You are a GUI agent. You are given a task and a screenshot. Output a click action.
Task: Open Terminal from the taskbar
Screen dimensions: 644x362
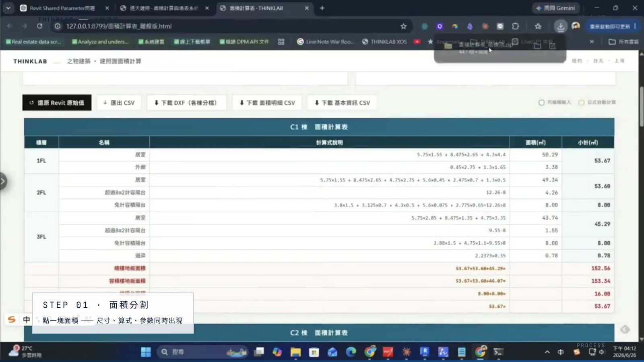(x=498, y=352)
